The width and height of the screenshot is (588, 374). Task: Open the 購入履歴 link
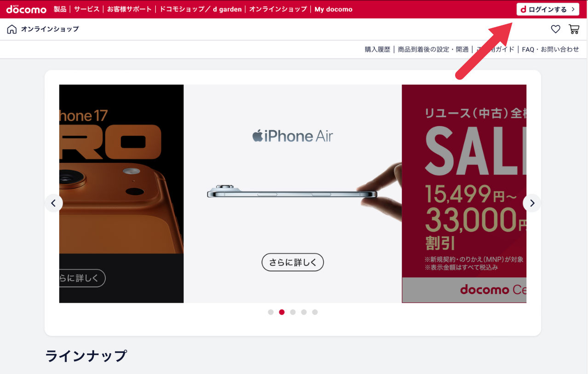pyautogui.click(x=377, y=49)
